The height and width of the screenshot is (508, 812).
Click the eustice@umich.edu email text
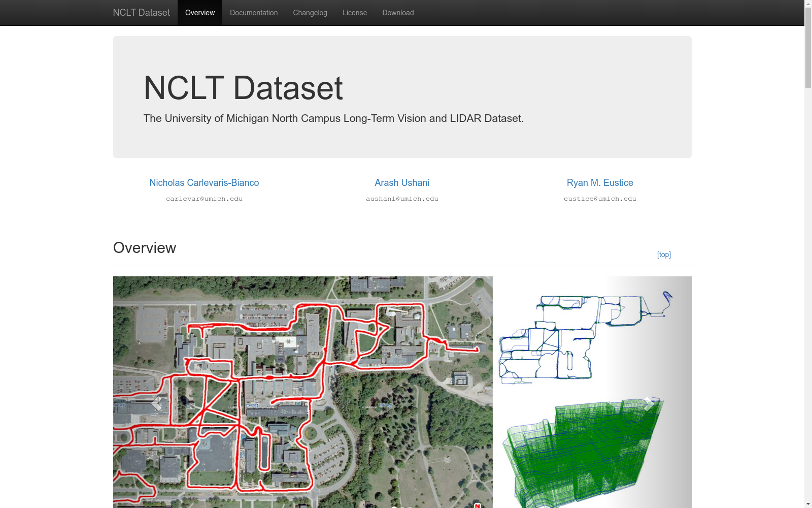pyautogui.click(x=600, y=199)
